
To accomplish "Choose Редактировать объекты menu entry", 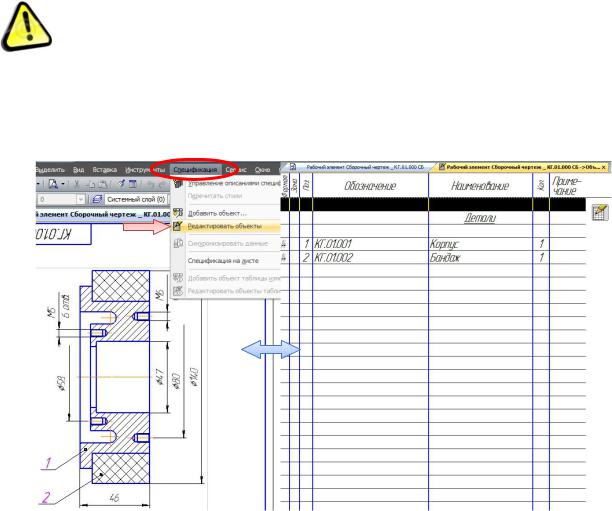I will [225, 226].
